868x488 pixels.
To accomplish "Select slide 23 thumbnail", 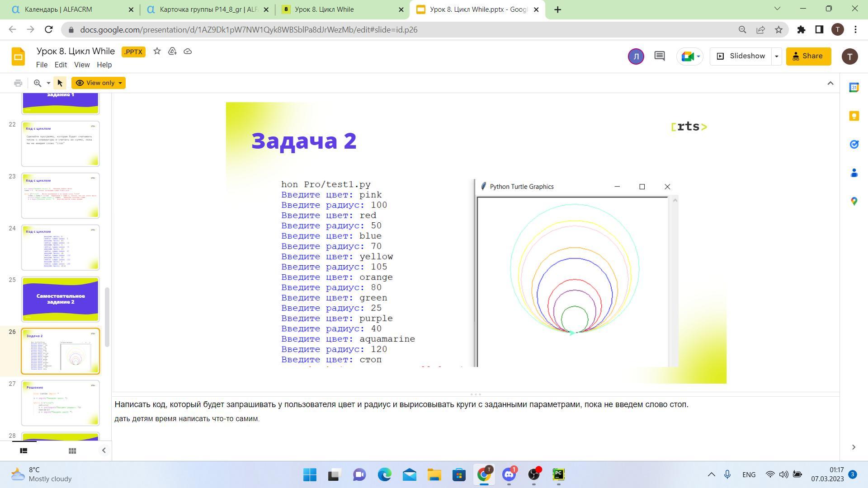I will [60, 196].
